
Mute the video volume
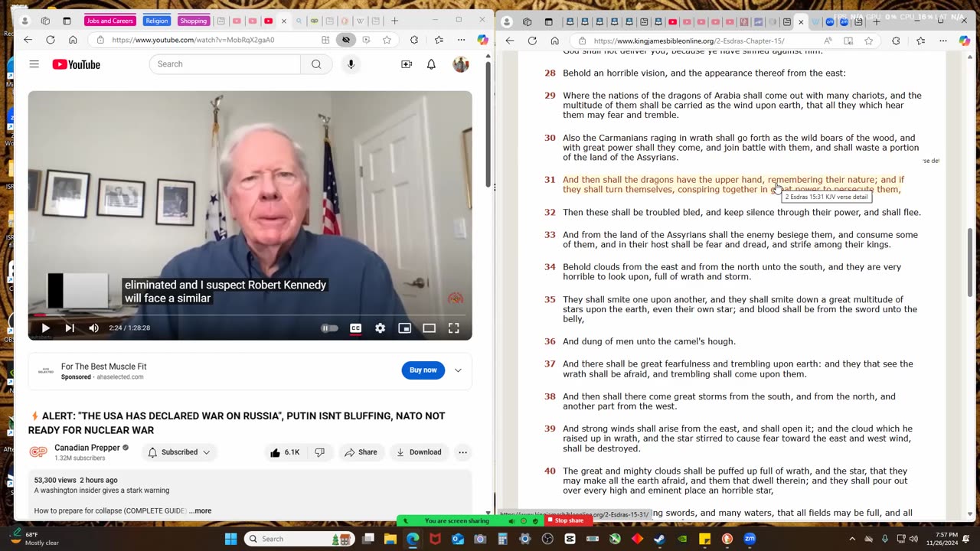(x=93, y=328)
